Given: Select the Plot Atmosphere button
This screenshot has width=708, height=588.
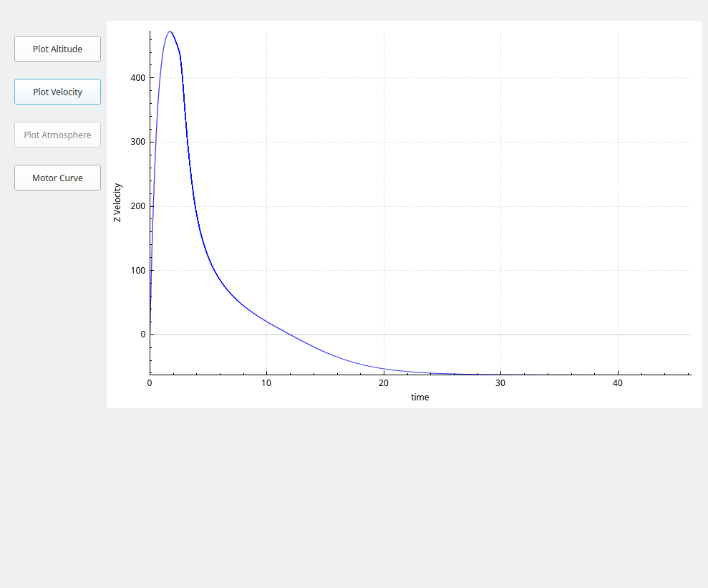Looking at the screenshot, I should tap(57, 135).
